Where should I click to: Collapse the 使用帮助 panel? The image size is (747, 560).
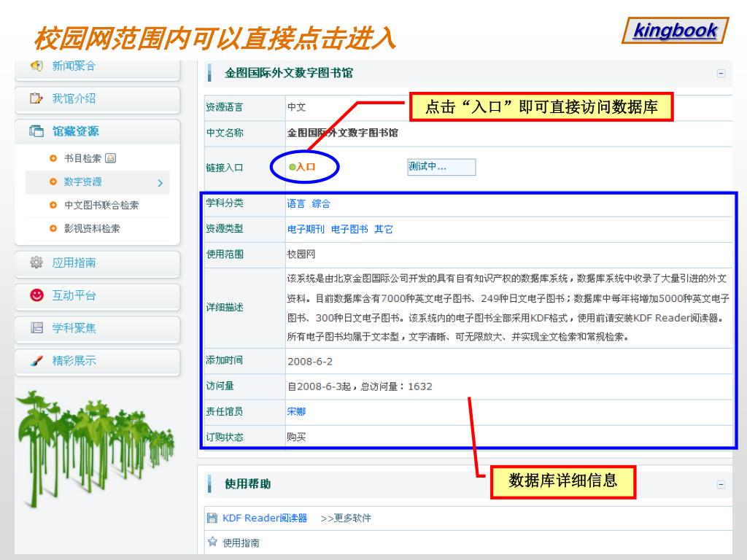click(721, 484)
